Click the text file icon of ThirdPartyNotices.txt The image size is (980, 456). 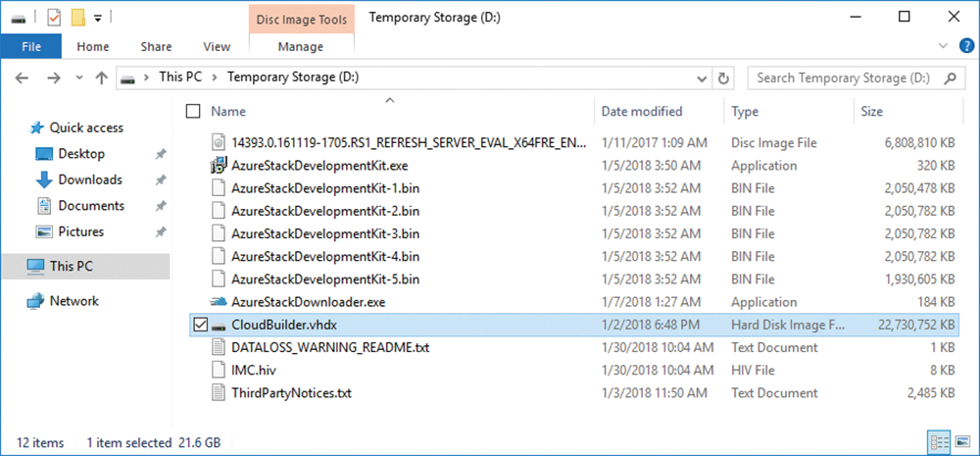point(218,393)
